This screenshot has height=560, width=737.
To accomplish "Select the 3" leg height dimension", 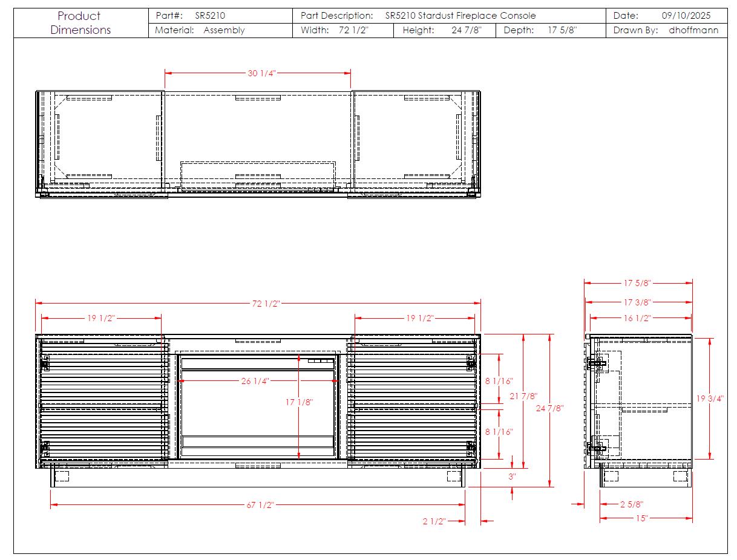I will click(x=512, y=477).
